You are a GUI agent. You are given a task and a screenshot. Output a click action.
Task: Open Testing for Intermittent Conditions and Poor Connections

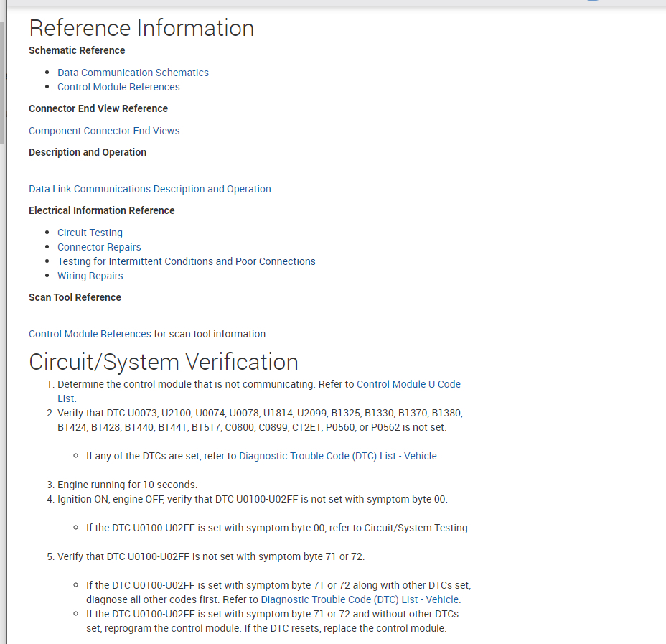(186, 261)
